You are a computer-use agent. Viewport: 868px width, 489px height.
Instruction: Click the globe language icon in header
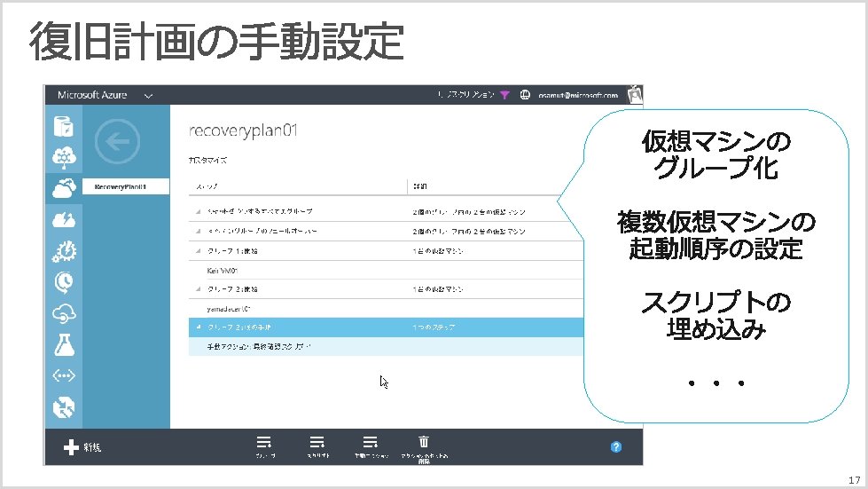[x=525, y=95]
